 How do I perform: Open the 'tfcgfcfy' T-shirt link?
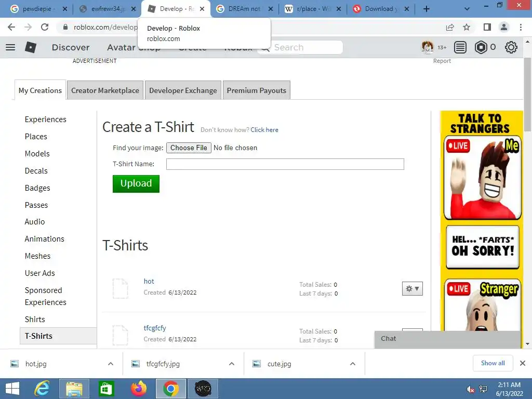(x=155, y=328)
